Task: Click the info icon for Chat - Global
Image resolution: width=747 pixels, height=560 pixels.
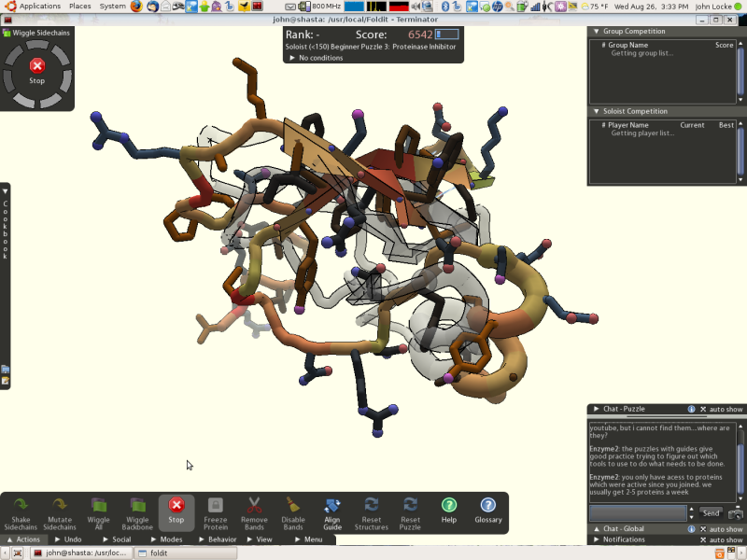Action: pyautogui.click(x=691, y=529)
